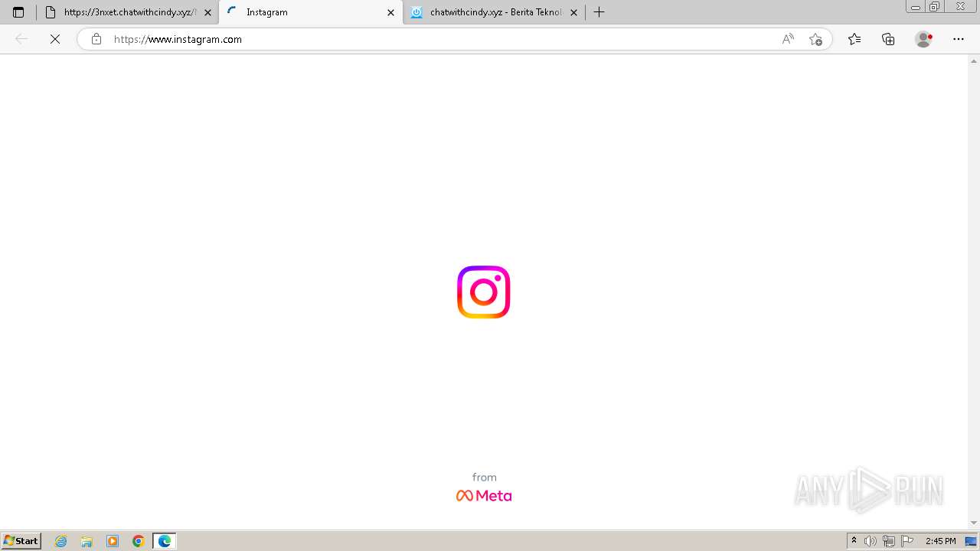This screenshot has width=980, height=551.
Task: Go back to the previous page
Action: coord(21,39)
